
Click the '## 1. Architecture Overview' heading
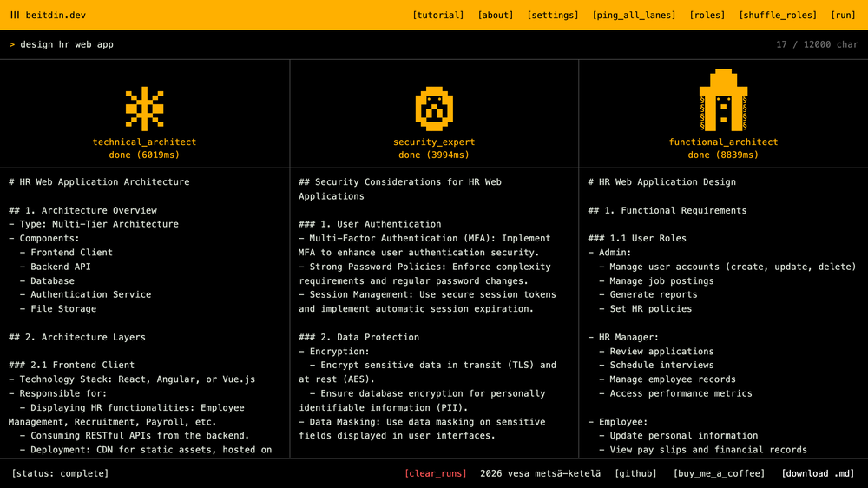click(83, 210)
